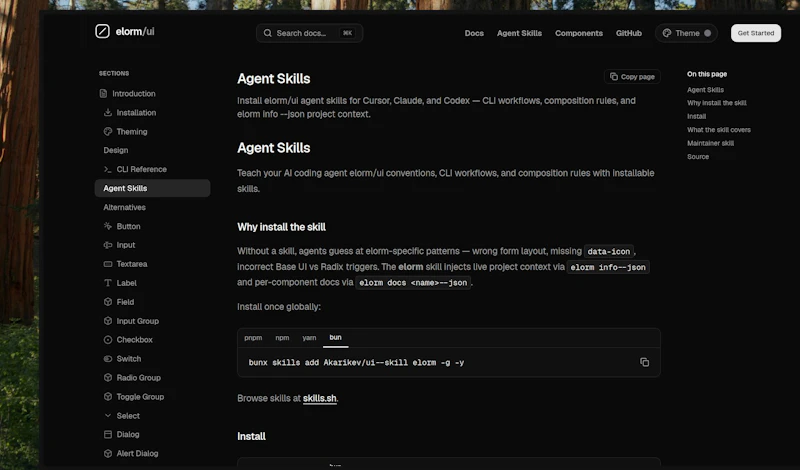Screen dimensions: 800x470
Task: Click the Theming palette icon in sidebar
Action: pyautogui.click(x=108, y=131)
